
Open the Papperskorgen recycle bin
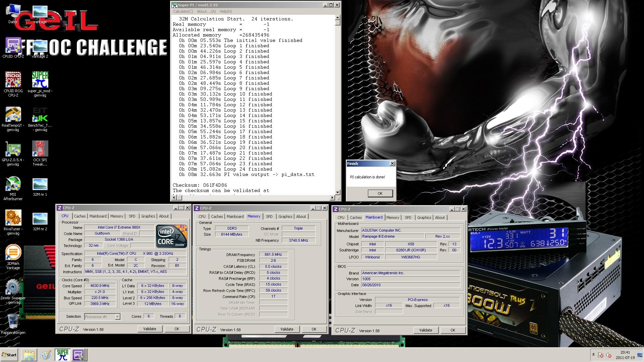tap(13, 324)
